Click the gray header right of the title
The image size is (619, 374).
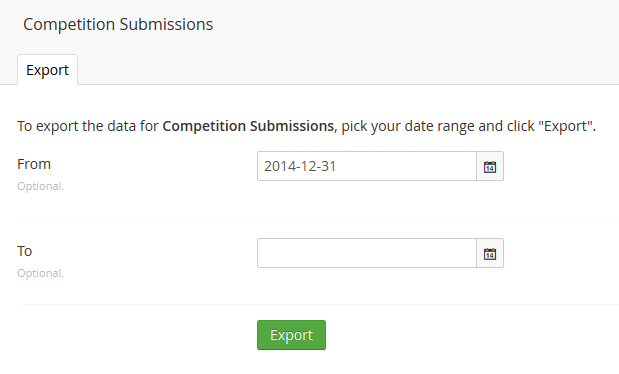click(416, 24)
